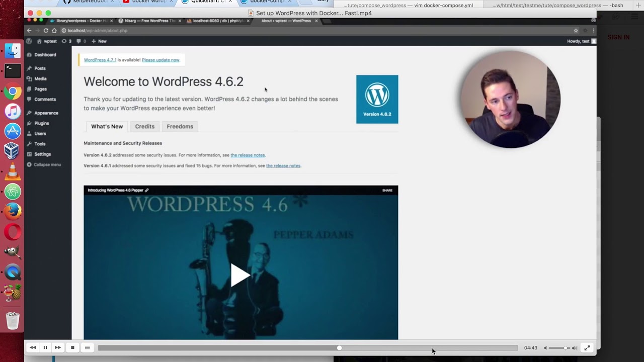Viewport: 644px width, 362px height.
Task: Click the playback position knob
Action: 339,348
